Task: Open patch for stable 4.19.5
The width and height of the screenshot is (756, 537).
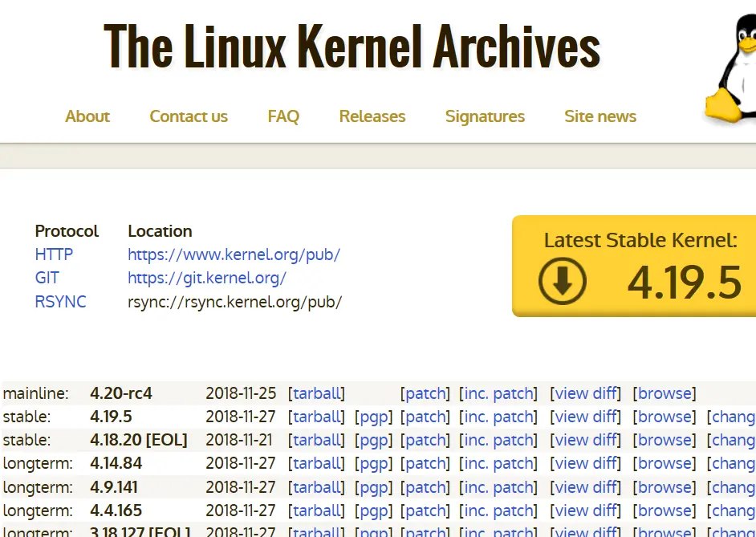Action: tap(425, 417)
